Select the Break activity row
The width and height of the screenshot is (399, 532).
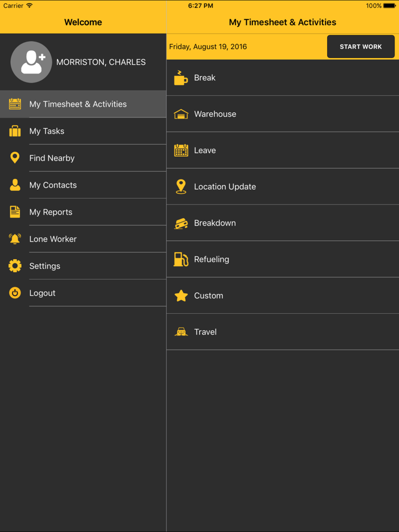click(x=283, y=77)
